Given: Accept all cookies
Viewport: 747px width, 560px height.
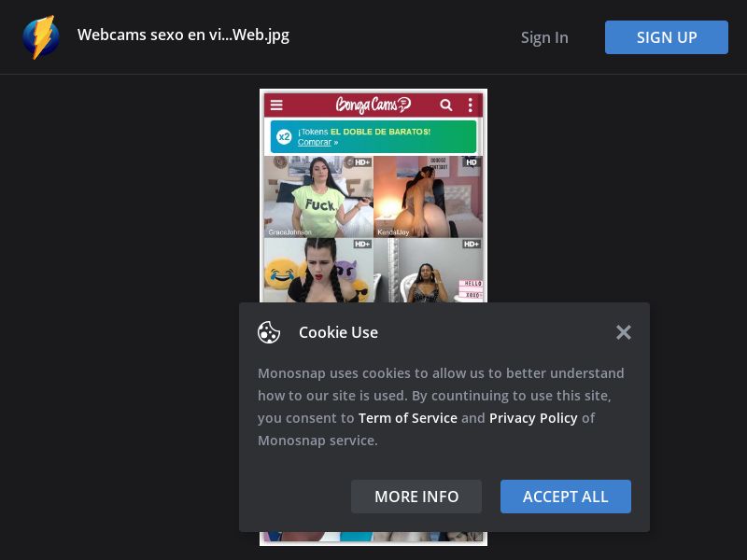Looking at the screenshot, I should coord(566,497).
